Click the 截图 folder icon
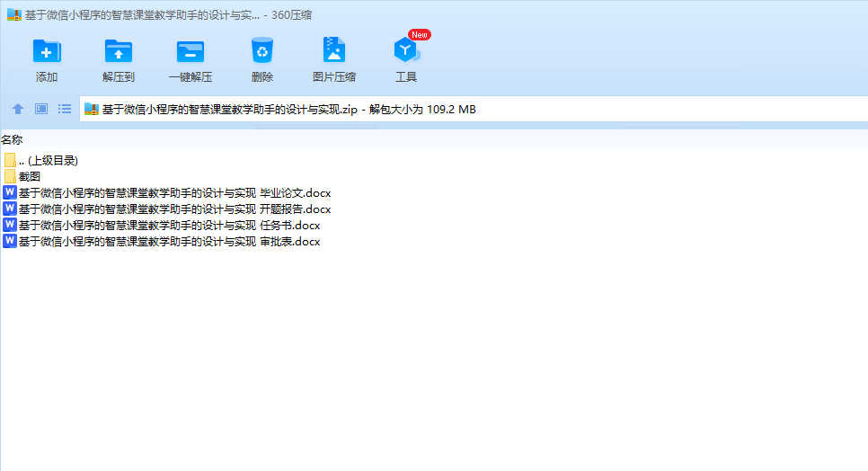 (9, 176)
